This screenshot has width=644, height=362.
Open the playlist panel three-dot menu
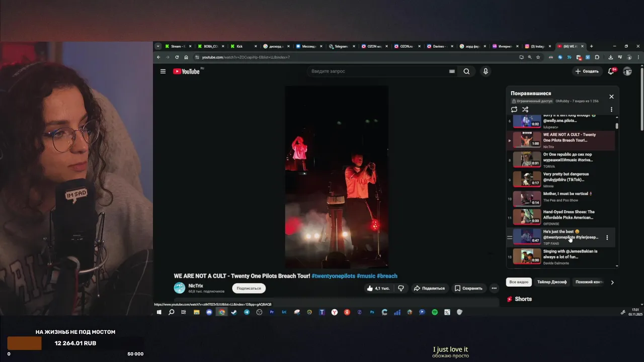point(611,110)
